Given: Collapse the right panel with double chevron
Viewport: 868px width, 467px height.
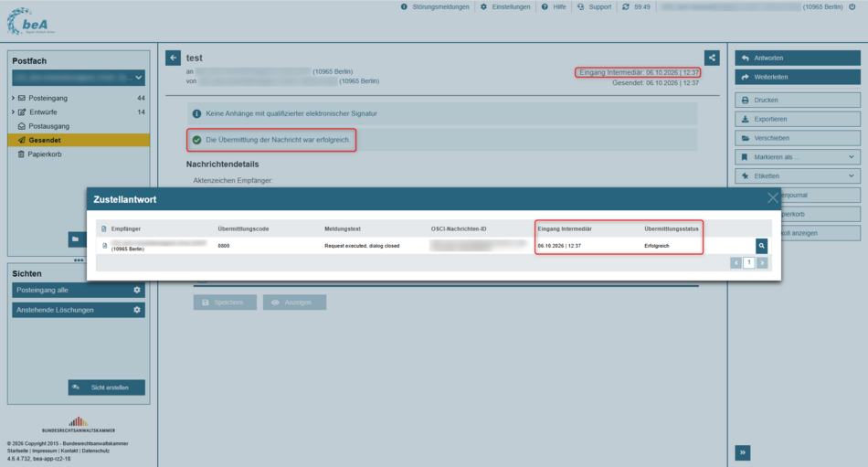Looking at the screenshot, I should pyautogui.click(x=743, y=452).
